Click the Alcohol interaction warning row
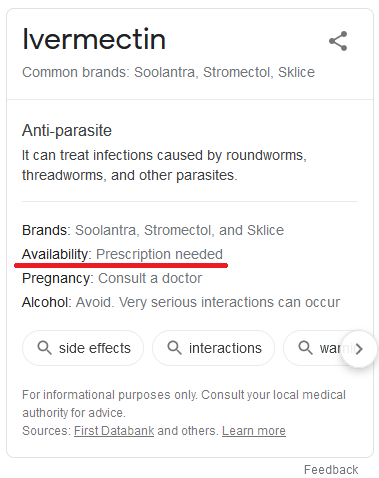The width and height of the screenshot is (379, 478). coord(181,302)
